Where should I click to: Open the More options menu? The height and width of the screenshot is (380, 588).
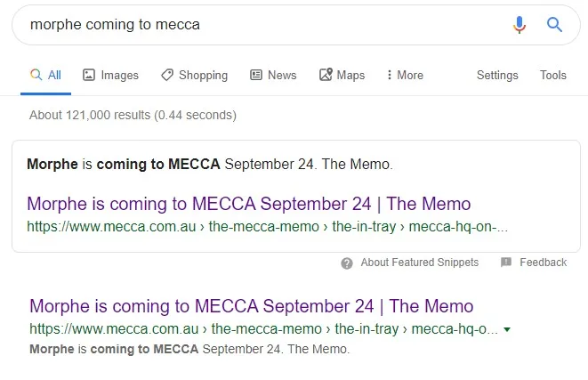[x=405, y=75]
